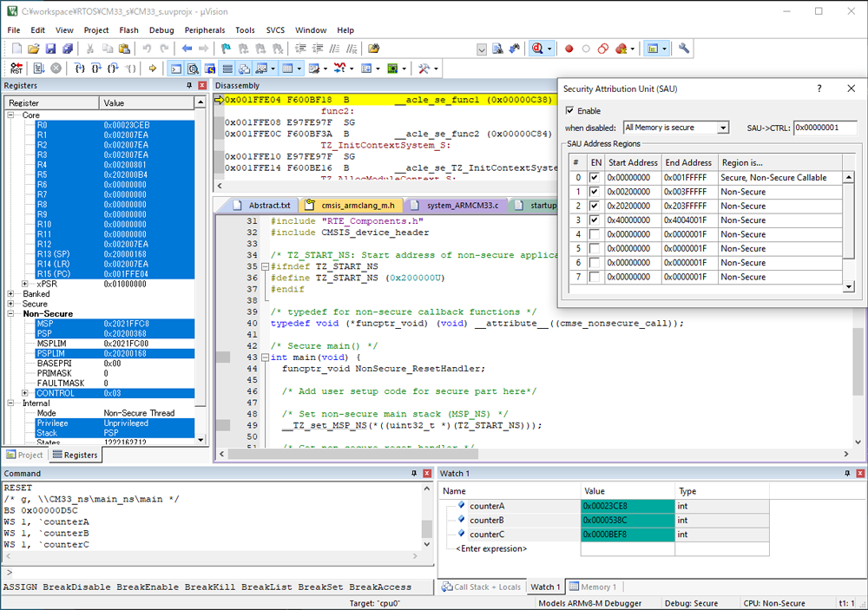Disable SAU region 0 checkbox
Image resolution: width=868 pixels, height=610 pixels.
point(595,178)
